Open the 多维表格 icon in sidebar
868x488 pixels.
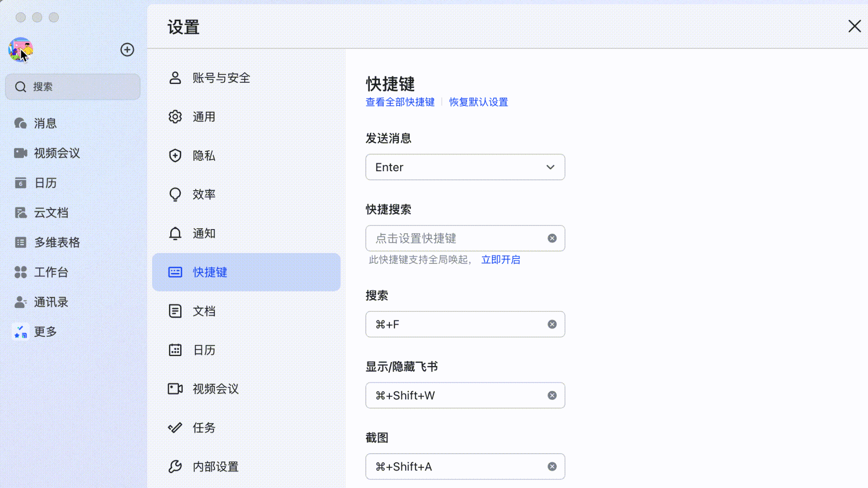[x=21, y=242]
